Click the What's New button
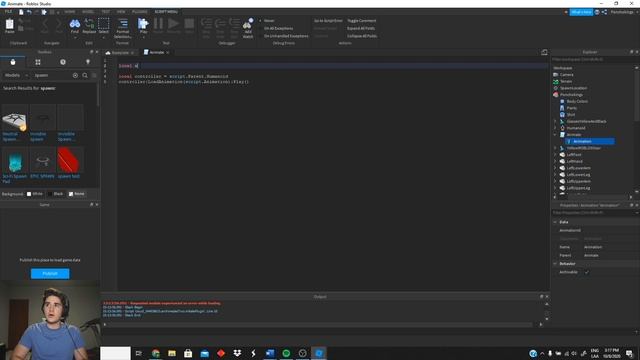This screenshot has height=360, width=640. 581,12
